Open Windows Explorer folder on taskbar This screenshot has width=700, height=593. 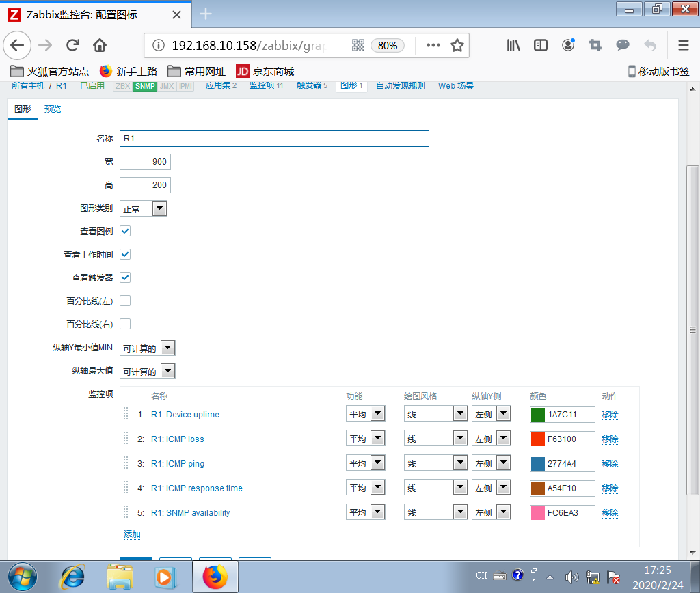[120, 577]
